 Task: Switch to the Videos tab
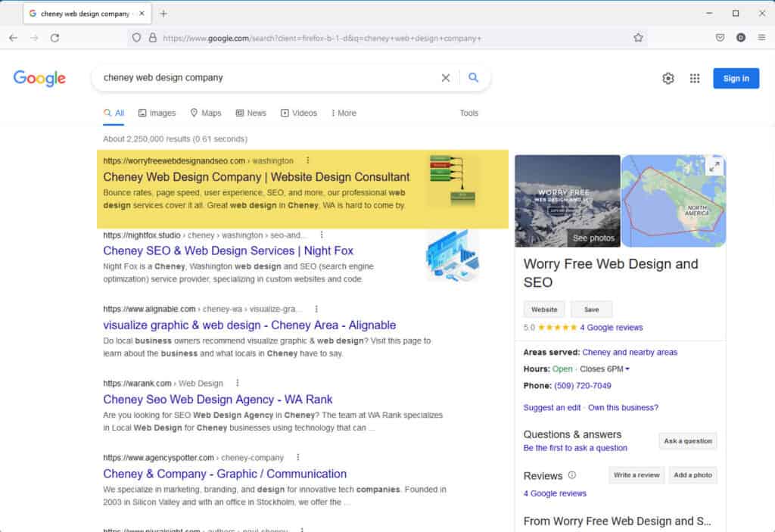point(298,114)
